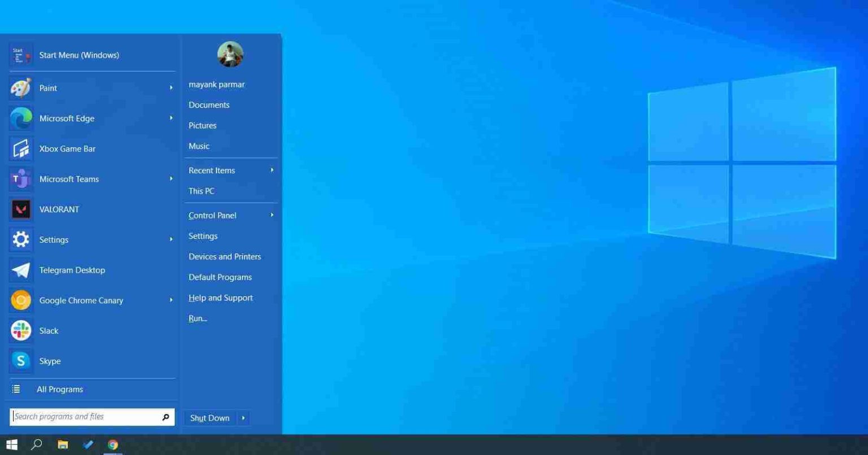Screen dimensions: 868x455
Task: Expand the Shut Down options arrow
Action: (x=243, y=418)
